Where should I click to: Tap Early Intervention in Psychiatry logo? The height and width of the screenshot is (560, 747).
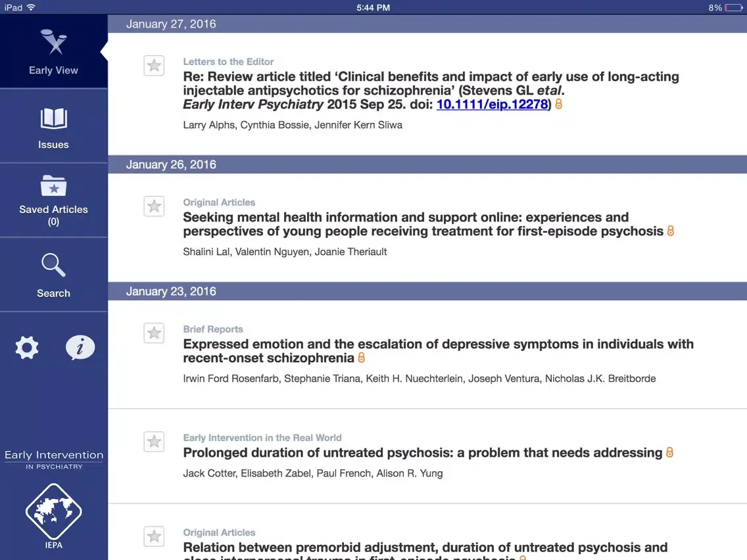coord(53,459)
